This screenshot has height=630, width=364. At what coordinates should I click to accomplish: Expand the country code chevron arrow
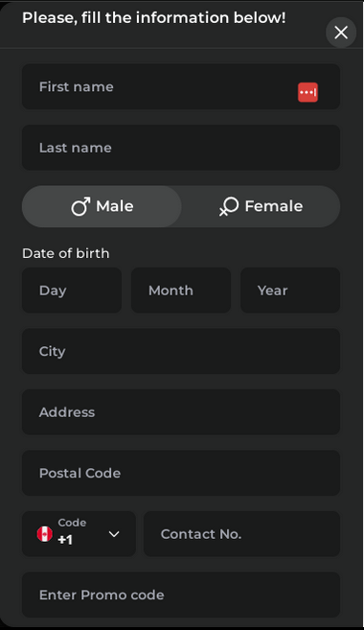(x=114, y=534)
